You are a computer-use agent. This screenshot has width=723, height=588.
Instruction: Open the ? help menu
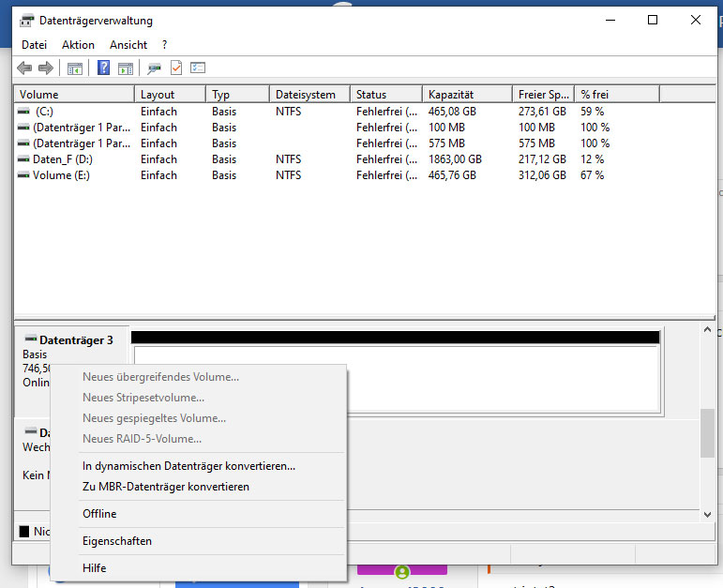165,45
